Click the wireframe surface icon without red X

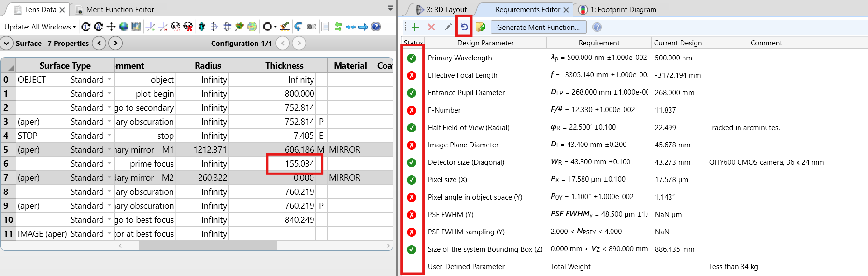[175, 27]
